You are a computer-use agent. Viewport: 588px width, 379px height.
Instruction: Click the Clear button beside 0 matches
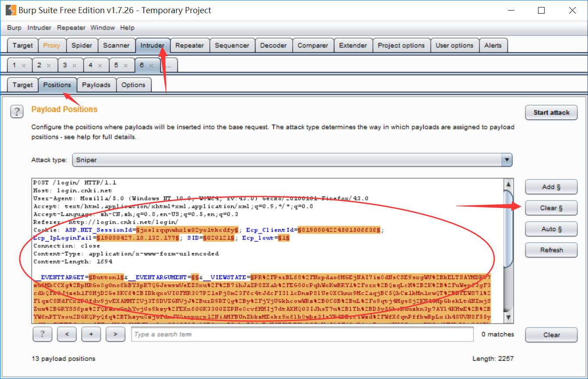tap(551, 335)
